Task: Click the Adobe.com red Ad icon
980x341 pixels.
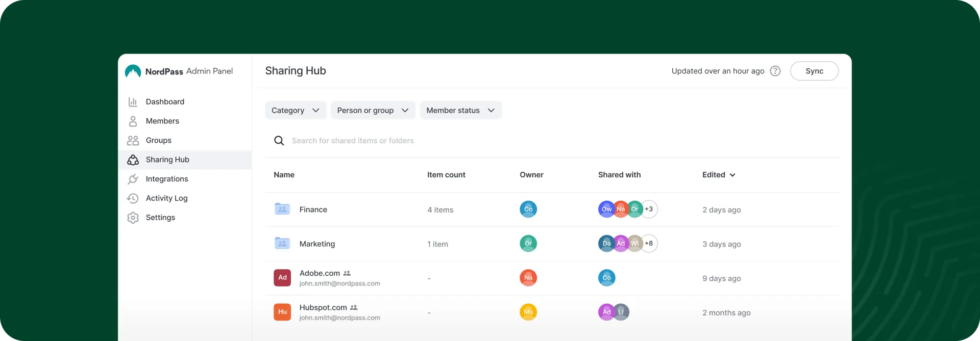Action: point(282,278)
